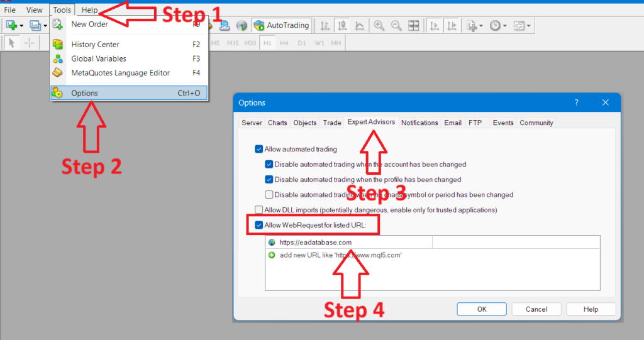This screenshot has width=644, height=340.
Task: Open the New Chart dropdown arrow
Action: point(21,26)
